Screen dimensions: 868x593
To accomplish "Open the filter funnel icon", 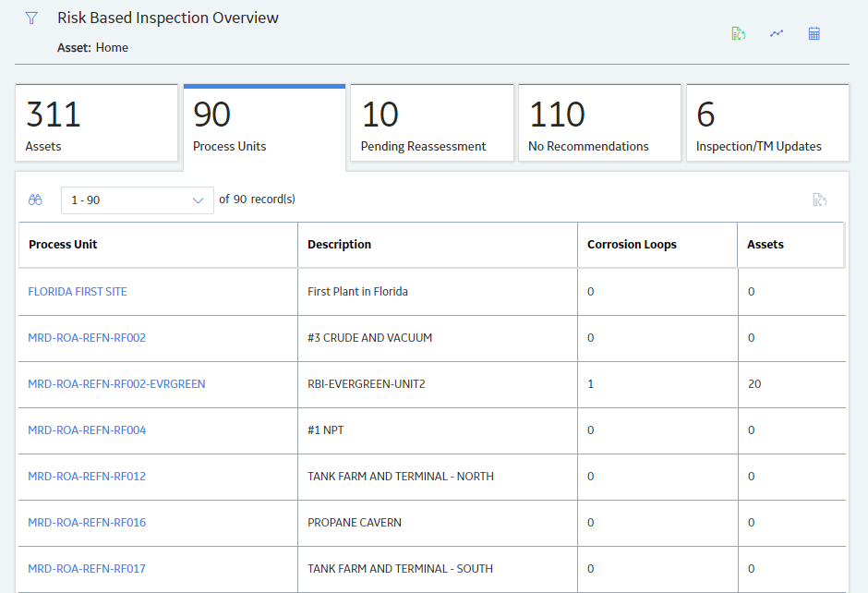I will coord(31,18).
